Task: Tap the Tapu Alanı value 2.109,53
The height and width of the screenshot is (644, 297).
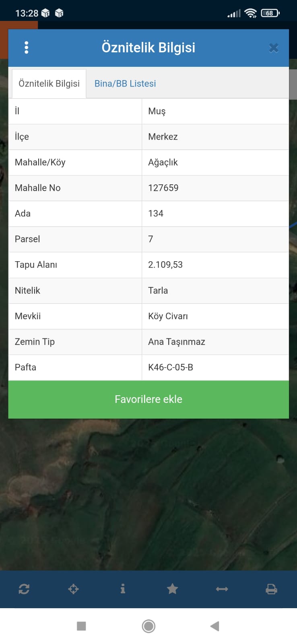Action: (165, 264)
